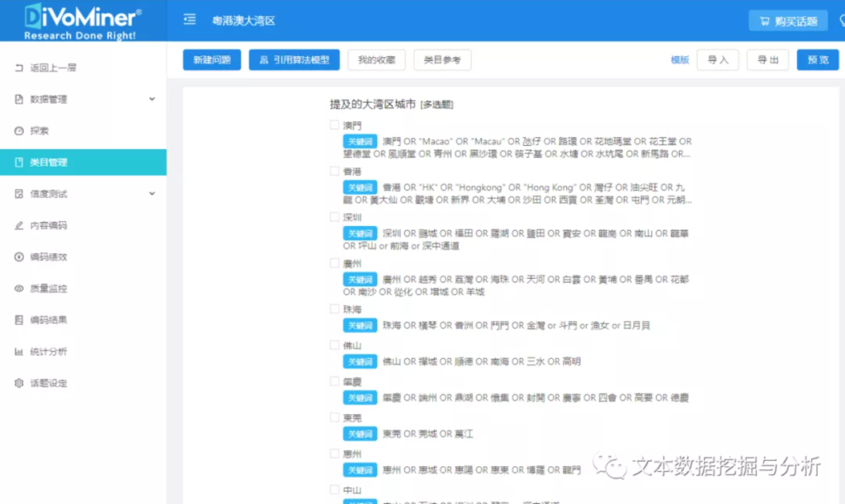This screenshot has width=845, height=504.
Task: Click the 编码结果 sidebar icon
Action: point(19,320)
